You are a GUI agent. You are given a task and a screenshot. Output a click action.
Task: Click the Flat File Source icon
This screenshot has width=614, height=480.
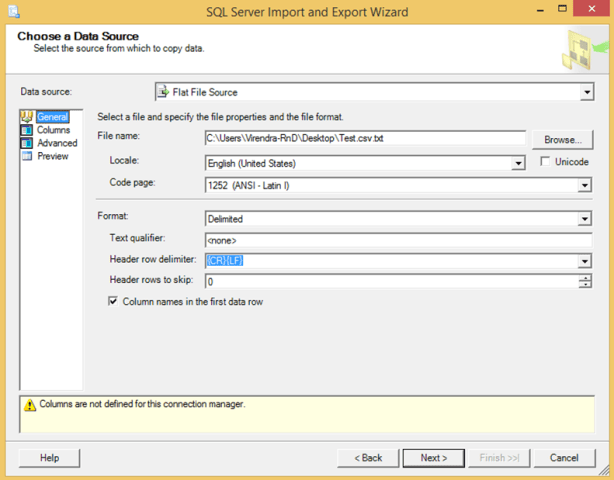163,92
